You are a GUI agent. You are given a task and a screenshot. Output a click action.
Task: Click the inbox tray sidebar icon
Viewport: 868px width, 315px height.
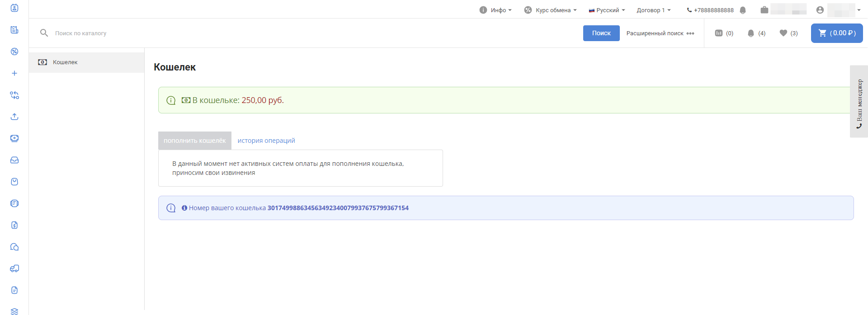pyautogui.click(x=14, y=160)
